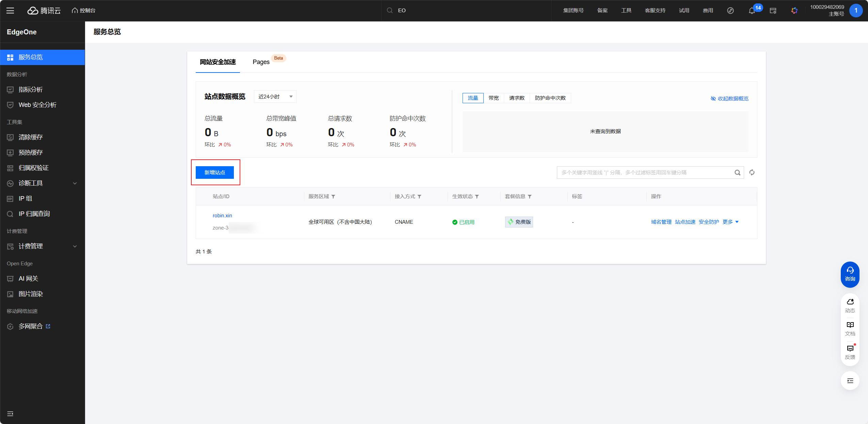Open the 近24小时 time range dropdown
Viewport: 868px width, 424px height.
point(275,97)
